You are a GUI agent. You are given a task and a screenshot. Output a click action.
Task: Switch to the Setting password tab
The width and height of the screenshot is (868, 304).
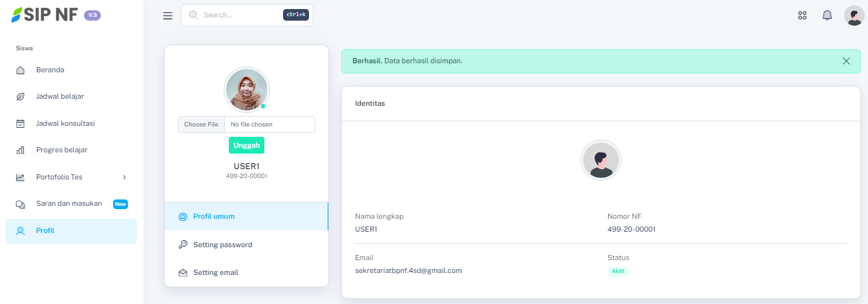[x=222, y=245]
